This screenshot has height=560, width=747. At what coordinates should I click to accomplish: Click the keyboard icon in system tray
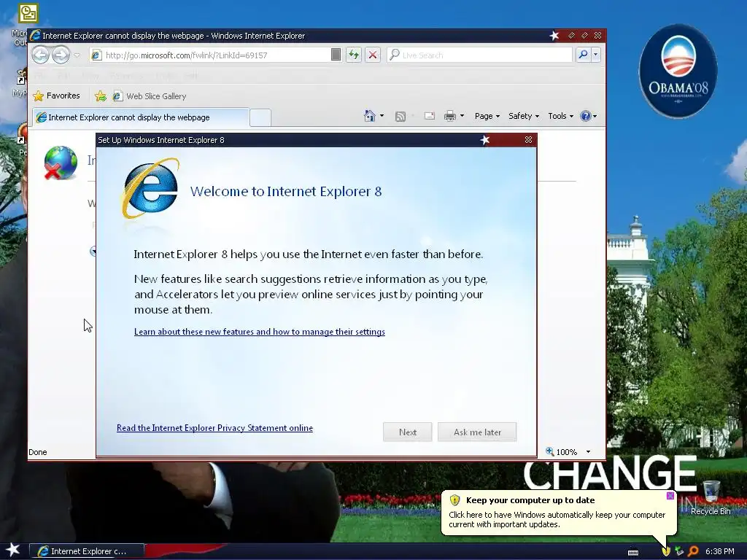pyautogui.click(x=633, y=553)
